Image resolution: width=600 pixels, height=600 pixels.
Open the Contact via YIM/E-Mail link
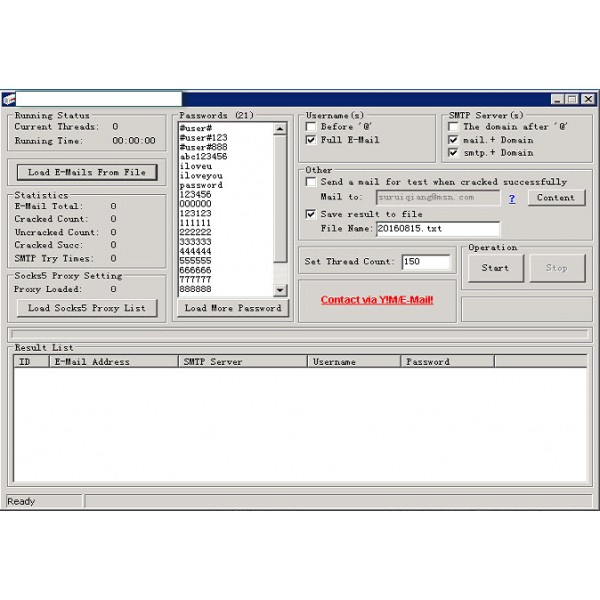[x=377, y=300]
